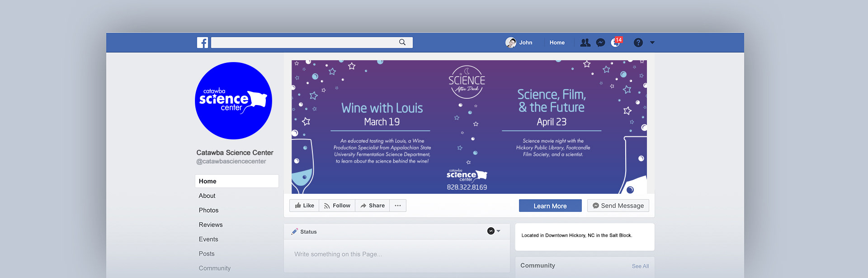
Task: Click the Like button
Action: pos(304,206)
